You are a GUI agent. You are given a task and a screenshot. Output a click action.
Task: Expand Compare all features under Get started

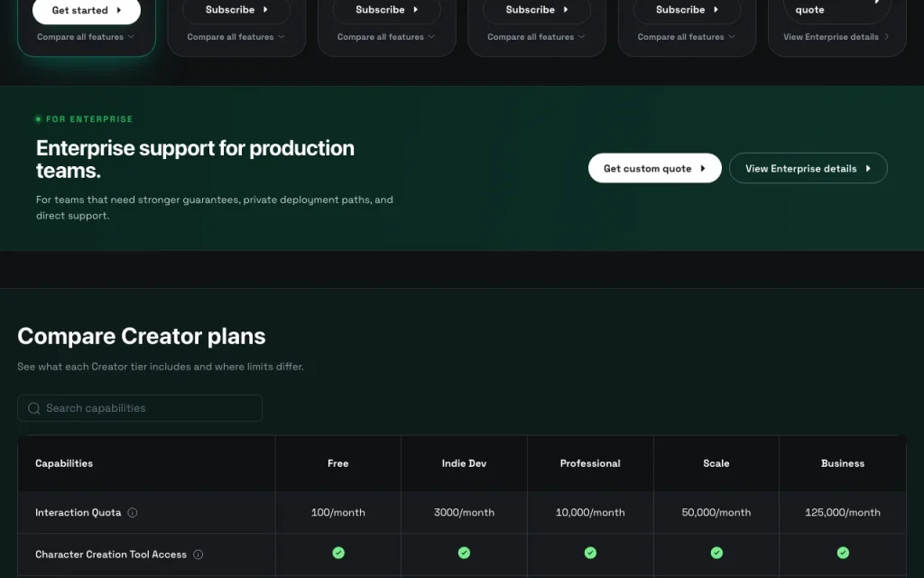point(86,36)
